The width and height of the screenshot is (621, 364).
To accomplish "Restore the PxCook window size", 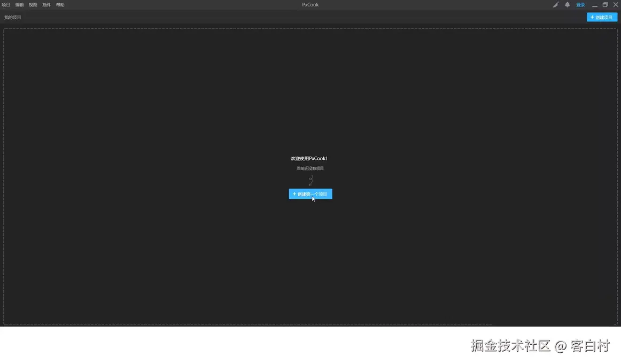I will 605,5.
